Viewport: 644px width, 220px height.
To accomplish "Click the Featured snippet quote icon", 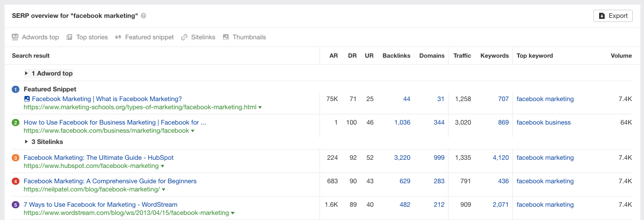I will point(118,37).
